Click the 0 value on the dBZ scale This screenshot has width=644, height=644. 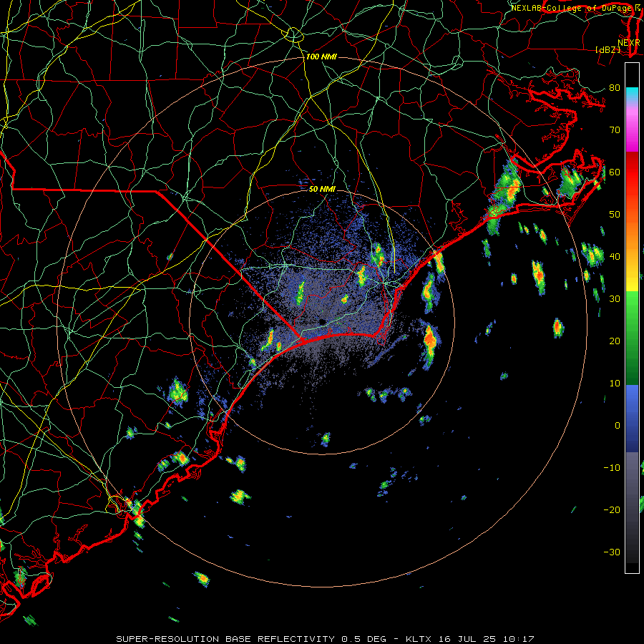point(618,426)
